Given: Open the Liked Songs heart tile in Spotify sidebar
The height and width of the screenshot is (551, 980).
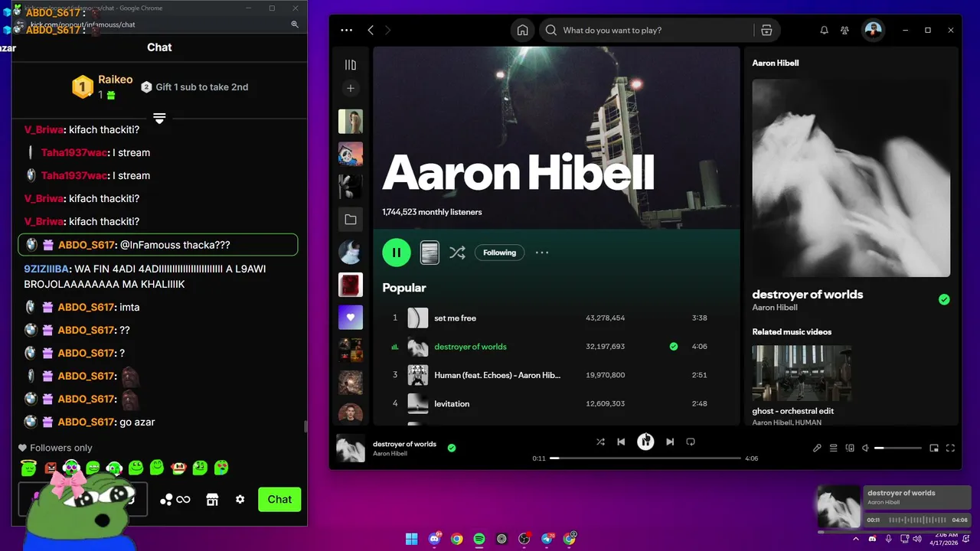Looking at the screenshot, I should click(351, 318).
